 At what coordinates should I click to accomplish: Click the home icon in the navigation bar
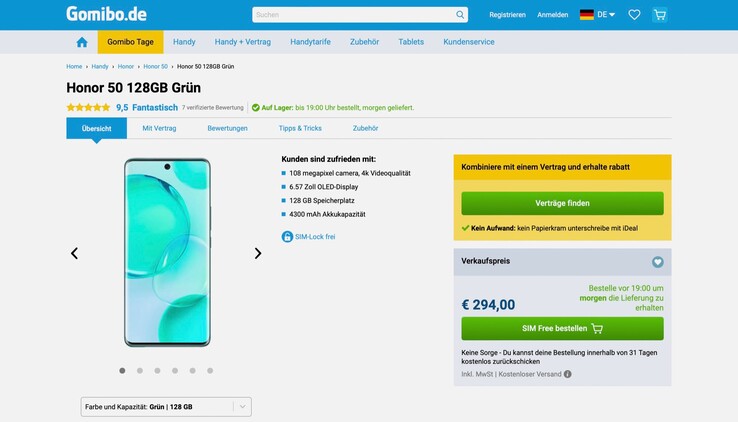coord(82,42)
